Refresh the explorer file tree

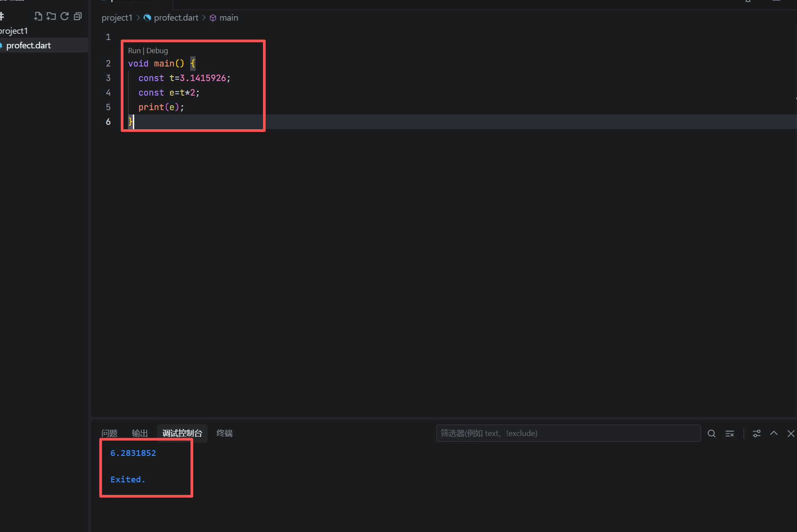[64, 17]
